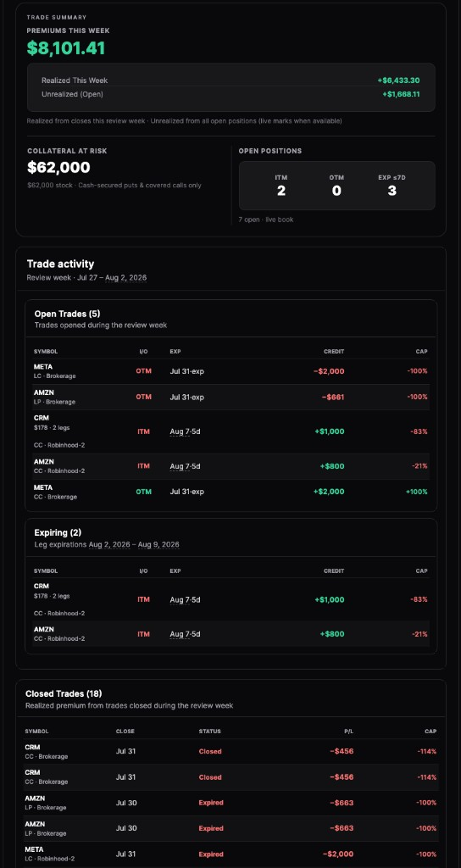Click the CLOSE column header in Closed Trades
The height and width of the screenshot is (868, 461).
click(125, 732)
